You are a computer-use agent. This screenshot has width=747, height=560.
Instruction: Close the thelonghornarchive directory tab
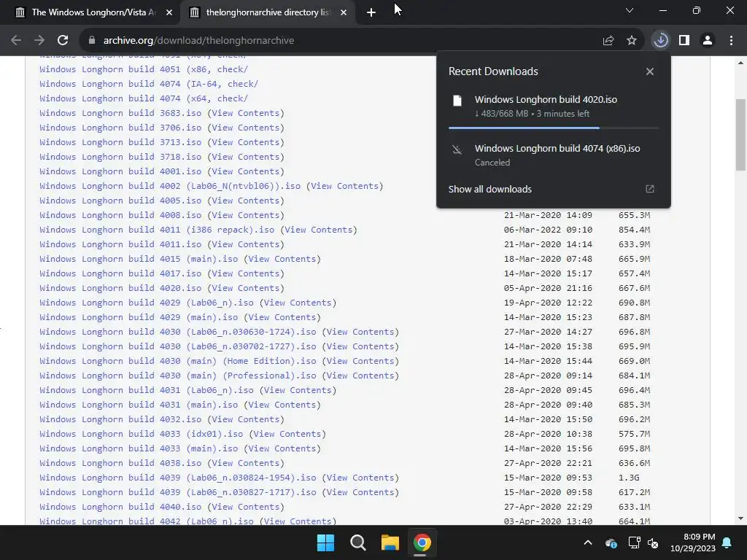[344, 13]
